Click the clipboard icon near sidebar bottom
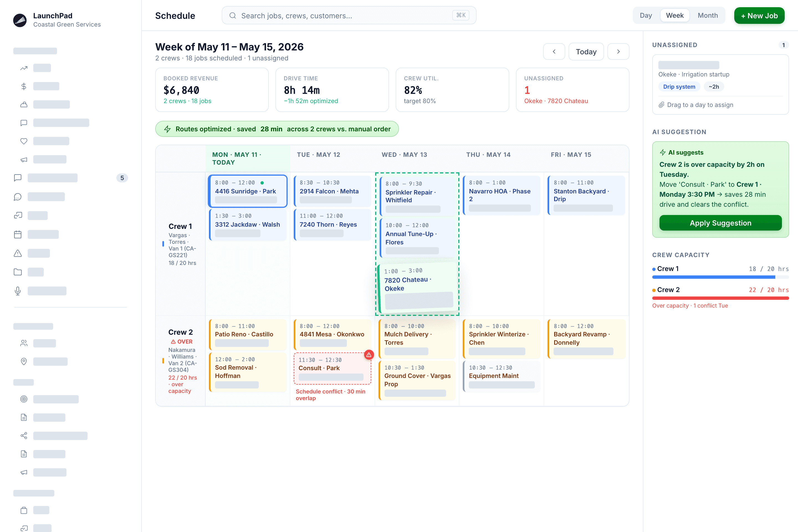Screen dimensions: 798x532 click(24, 510)
